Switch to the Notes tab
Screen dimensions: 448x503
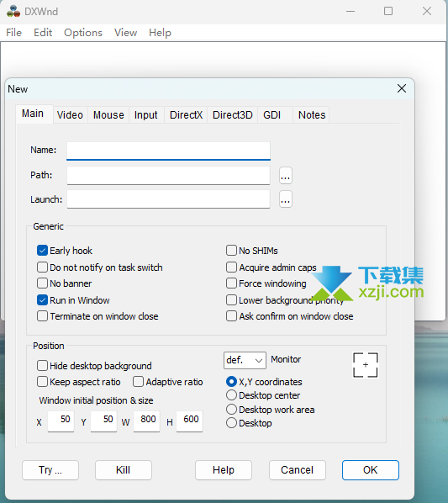(x=312, y=115)
